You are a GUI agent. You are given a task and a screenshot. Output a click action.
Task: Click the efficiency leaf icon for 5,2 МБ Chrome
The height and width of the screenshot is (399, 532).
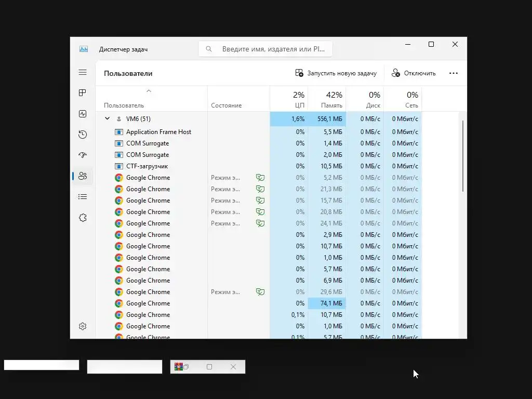click(260, 178)
